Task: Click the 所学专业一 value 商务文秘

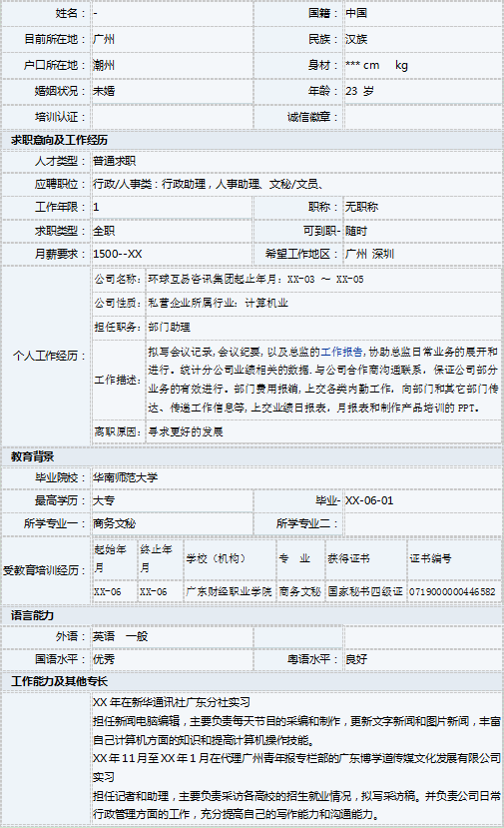Action: tap(114, 523)
